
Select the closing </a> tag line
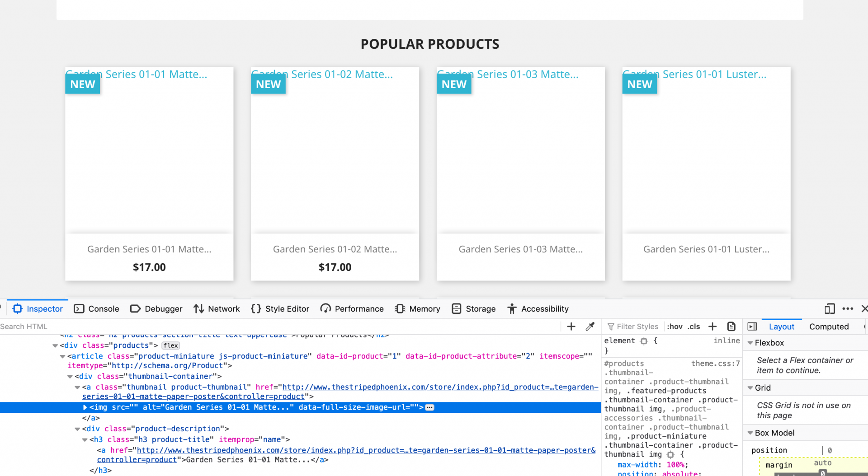(x=91, y=418)
